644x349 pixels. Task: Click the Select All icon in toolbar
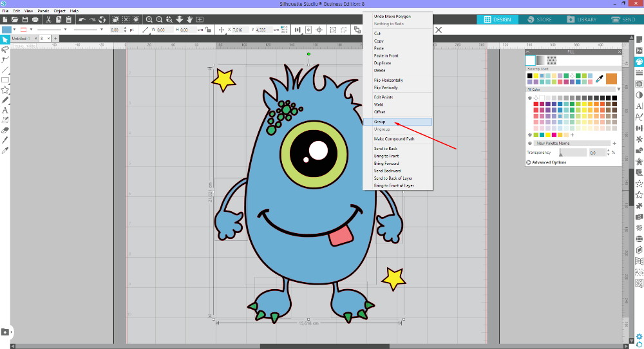(116, 19)
